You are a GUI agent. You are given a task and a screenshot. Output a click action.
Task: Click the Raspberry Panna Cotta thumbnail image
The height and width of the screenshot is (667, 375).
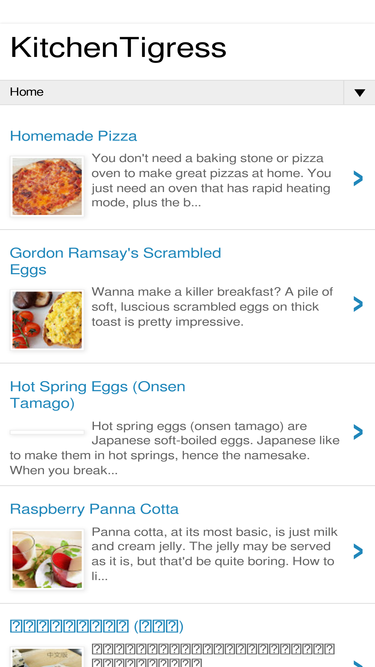pyautogui.click(x=47, y=559)
